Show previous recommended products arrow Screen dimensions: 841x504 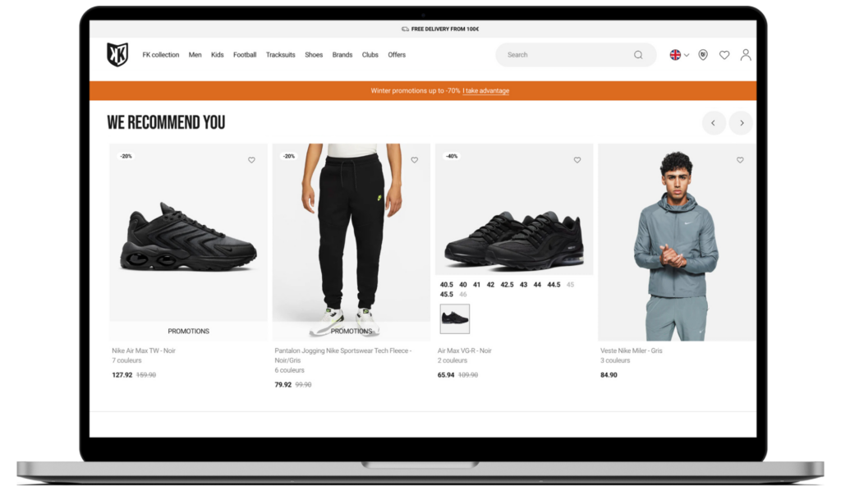click(x=714, y=123)
